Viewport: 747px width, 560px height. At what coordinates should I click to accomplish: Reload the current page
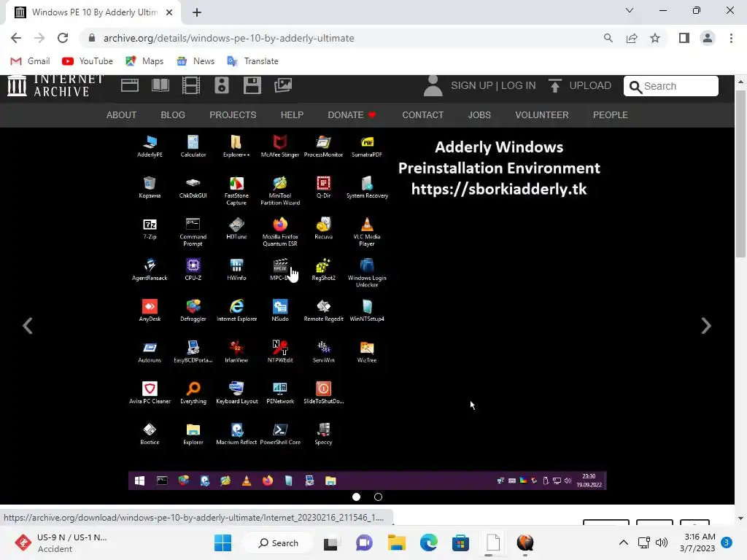[x=63, y=38]
